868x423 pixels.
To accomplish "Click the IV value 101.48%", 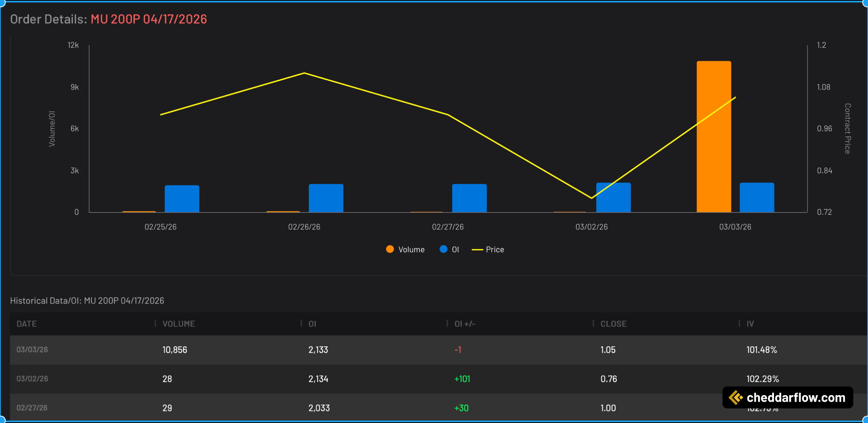I will (762, 350).
